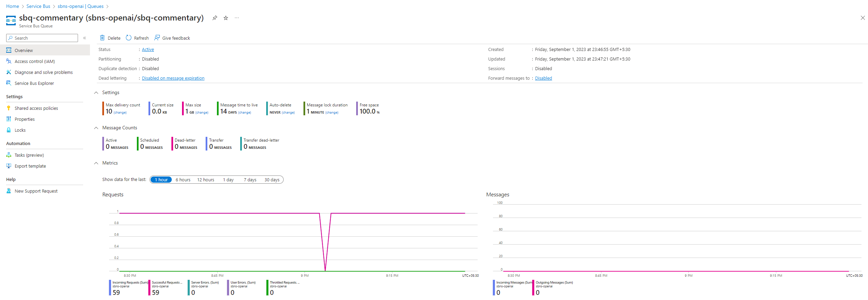The image size is (868, 300).
Task: Select the 6 hours time range
Action: pos(183,180)
